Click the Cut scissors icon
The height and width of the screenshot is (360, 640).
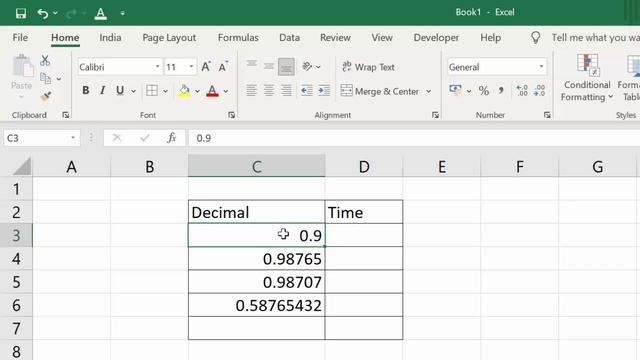pos(45,60)
